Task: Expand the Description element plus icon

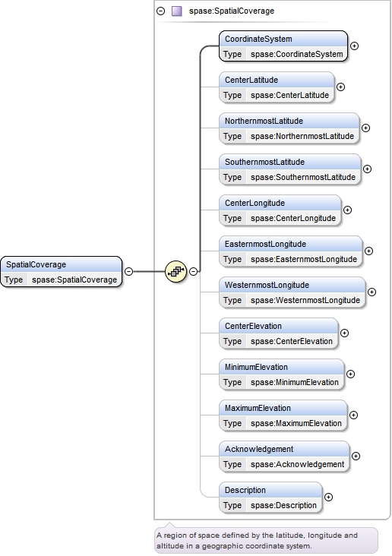Action: point(328,498)
